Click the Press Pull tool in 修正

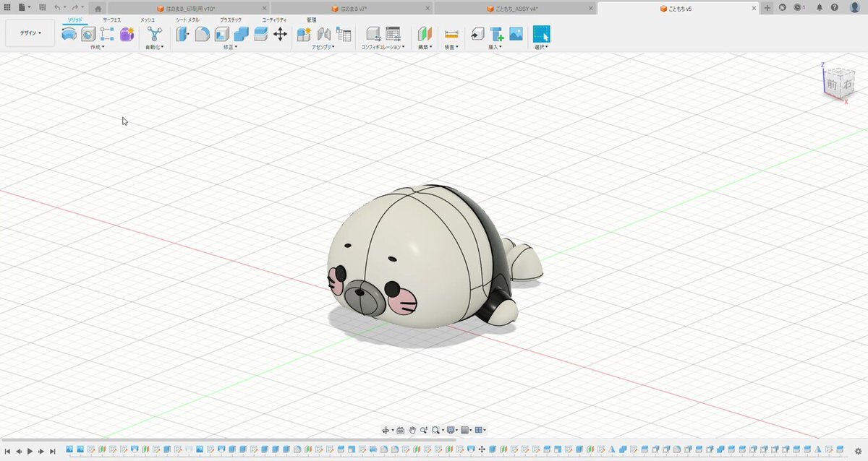click(183, 34)
